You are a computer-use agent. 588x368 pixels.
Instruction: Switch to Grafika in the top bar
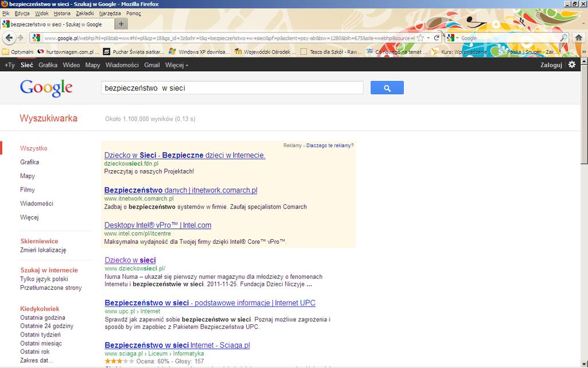[48, 65]
